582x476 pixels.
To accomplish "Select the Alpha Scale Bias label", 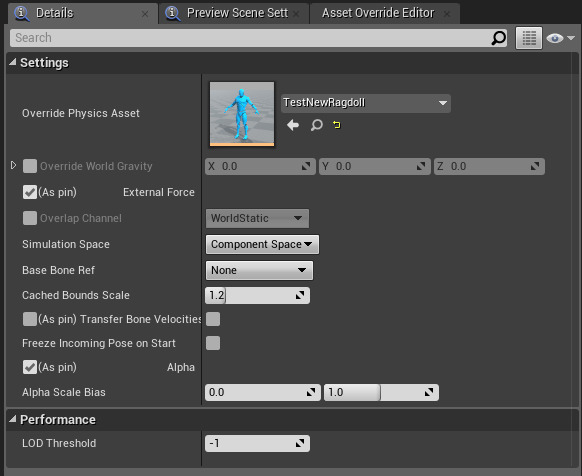I will pos(63,392).
